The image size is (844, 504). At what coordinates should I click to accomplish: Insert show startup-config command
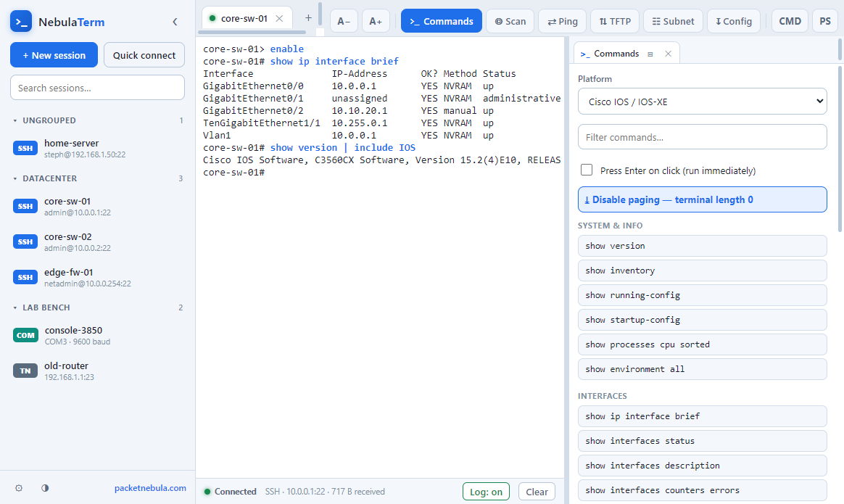coord(703,320)
